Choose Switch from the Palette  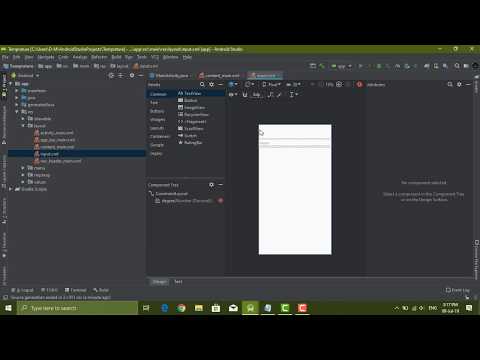coord(187,135)
